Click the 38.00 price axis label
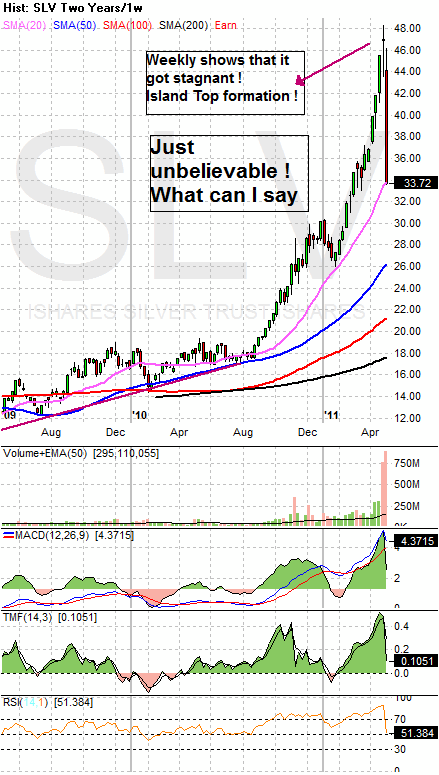 pos(407,137)
